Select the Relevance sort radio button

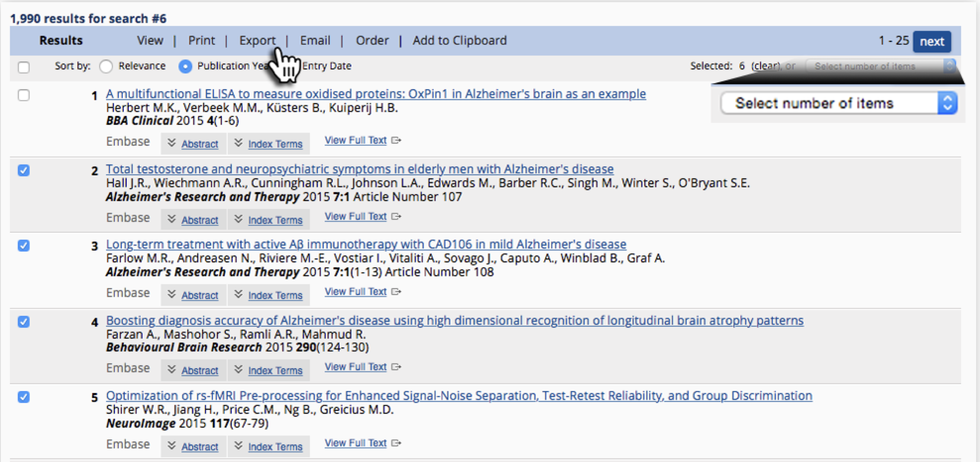click(106, 66)
